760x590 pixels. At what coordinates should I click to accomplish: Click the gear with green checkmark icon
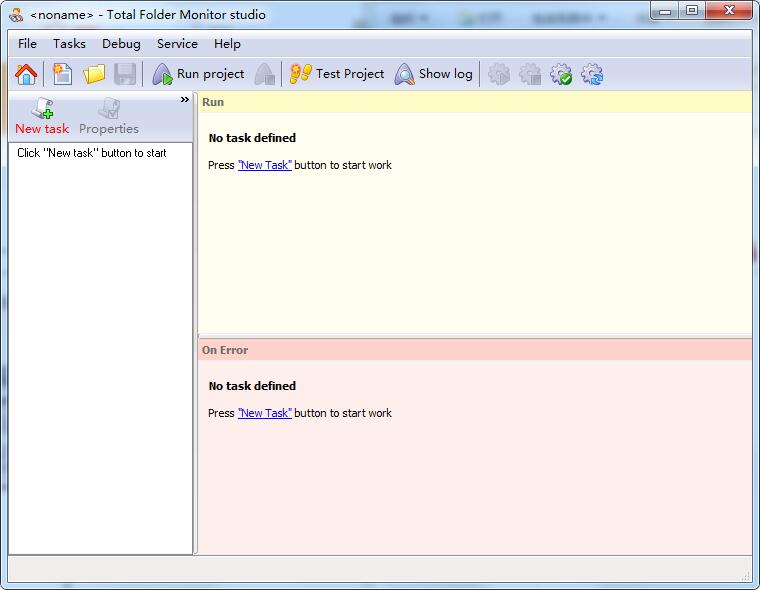pos(561,74)
